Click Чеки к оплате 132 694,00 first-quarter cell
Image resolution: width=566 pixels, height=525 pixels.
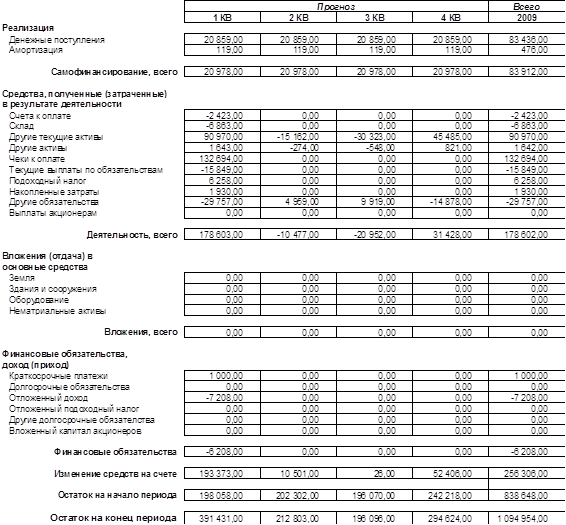pyautogui.click(x=222, y=159)
